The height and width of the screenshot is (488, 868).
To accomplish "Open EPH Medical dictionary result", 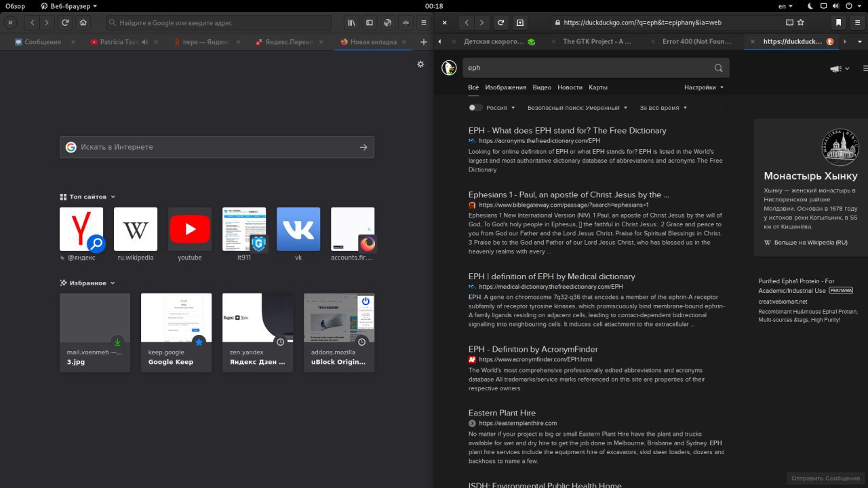I will tap(551, 277).
